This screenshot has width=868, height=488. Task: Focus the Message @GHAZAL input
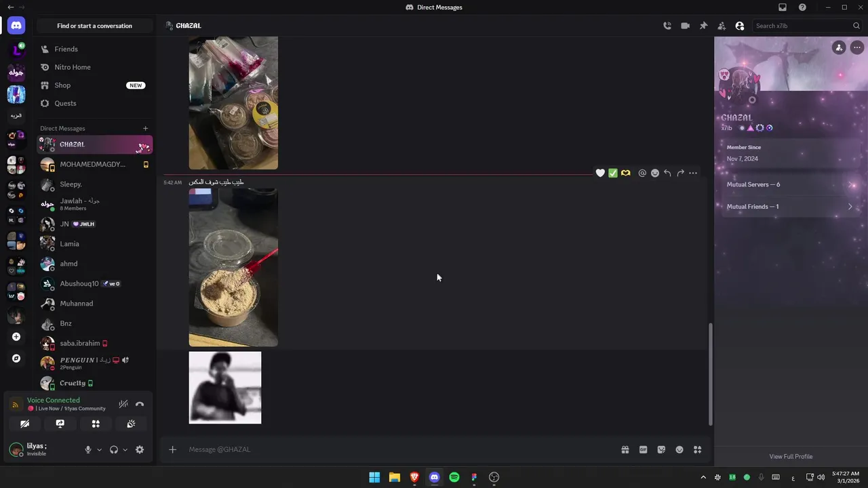(400, 449)
